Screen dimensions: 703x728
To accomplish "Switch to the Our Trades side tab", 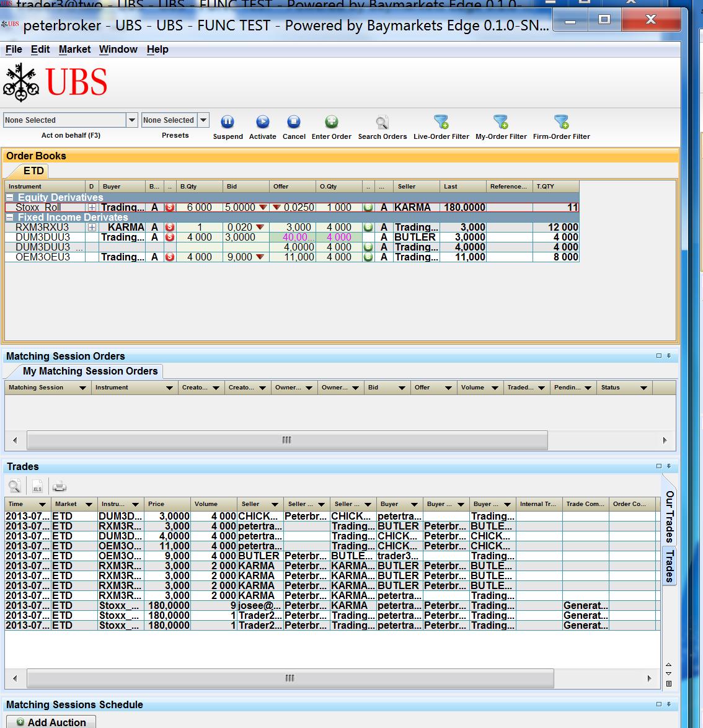I will 669,516.
